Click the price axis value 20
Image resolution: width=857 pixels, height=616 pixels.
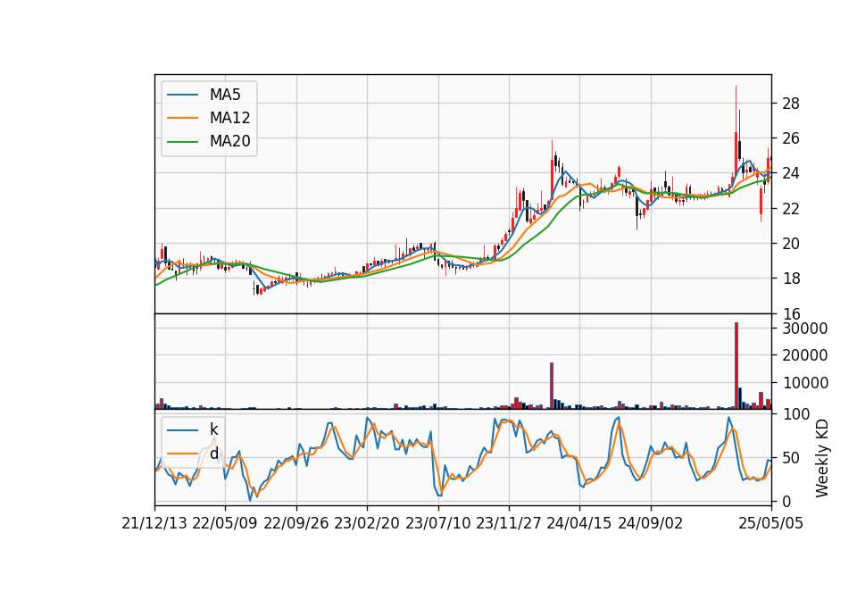(790, 244)
